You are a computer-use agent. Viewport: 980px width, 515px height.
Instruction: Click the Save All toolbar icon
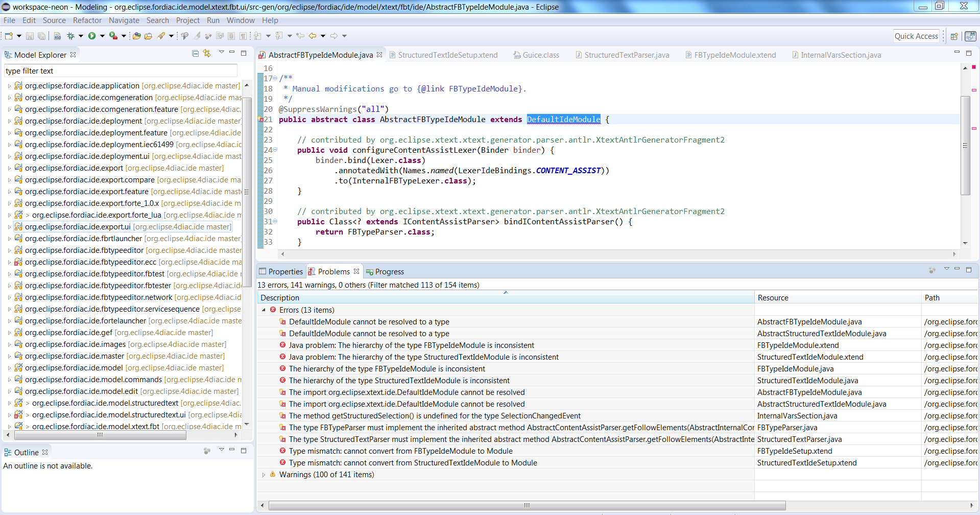click(x=41, y=36)
